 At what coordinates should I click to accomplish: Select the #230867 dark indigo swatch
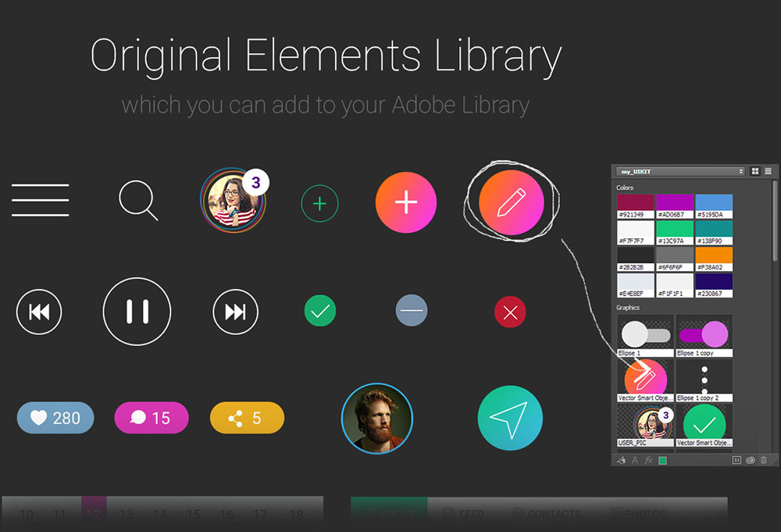[x=714, y=285]
